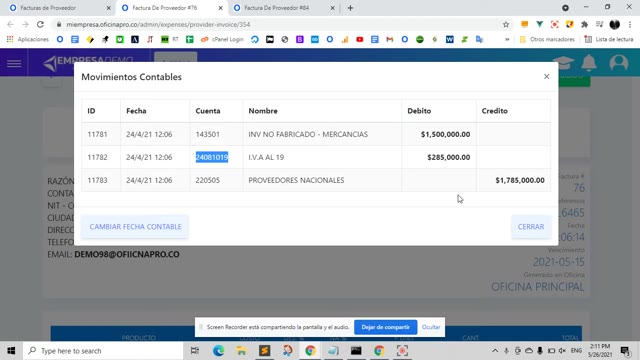This screenshot has height=360, width=640.
Task: Click credit amount $1,785,000.00
Action: pyautogui.click(x=520, y=180)
